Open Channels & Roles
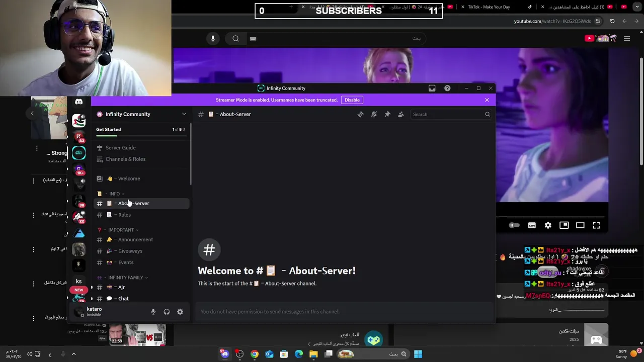The height and width of the screenshot is (362, 644). click(x=141, y=159)
